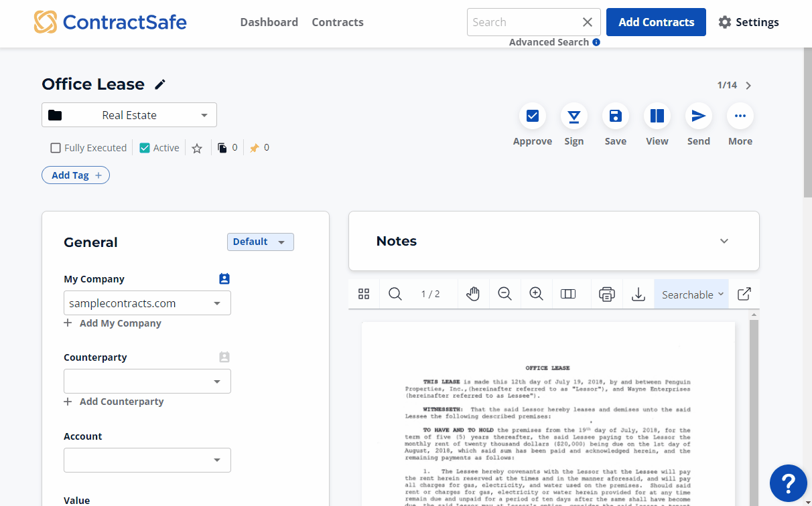
Task: Click into the Search input field
Action: point(523,22)
